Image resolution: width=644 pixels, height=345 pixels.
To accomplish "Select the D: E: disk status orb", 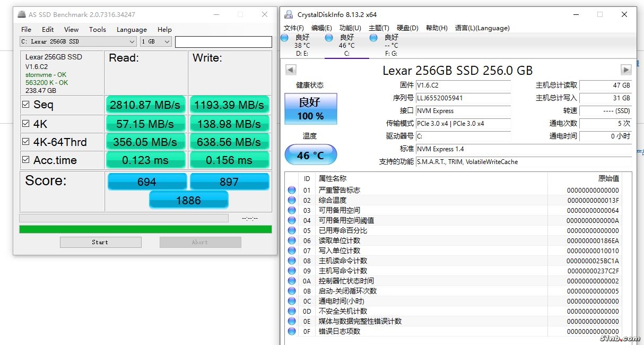I will coord(285,38).
